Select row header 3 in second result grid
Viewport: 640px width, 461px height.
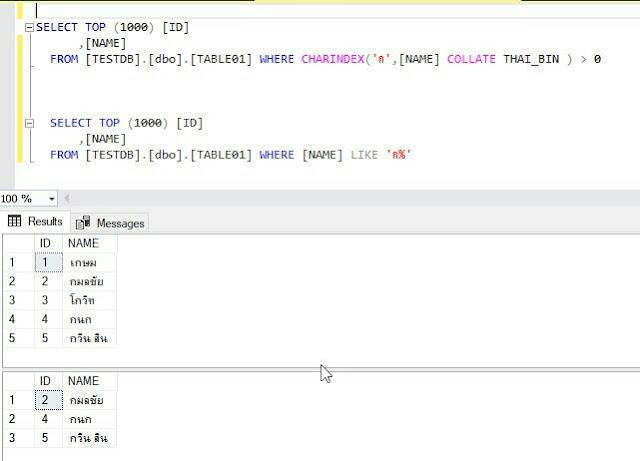tap(18, 438)
